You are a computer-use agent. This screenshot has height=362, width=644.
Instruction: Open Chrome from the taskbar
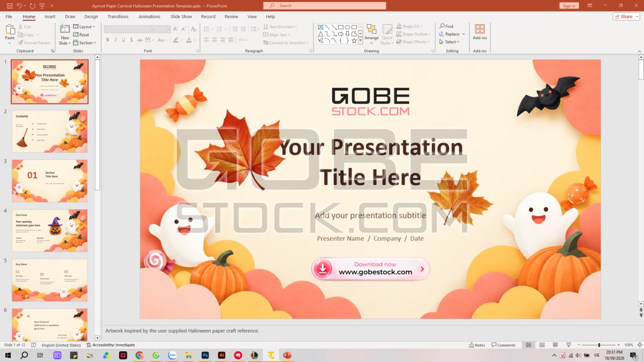click(x=140, y=355)
